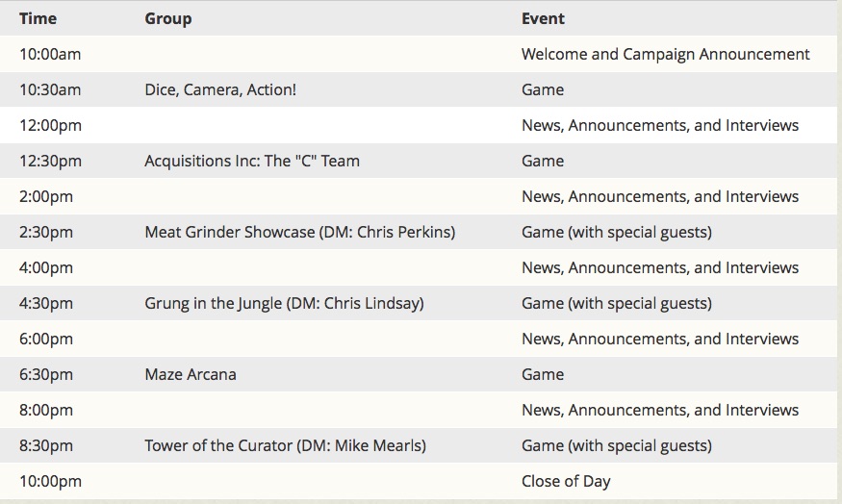Select the 6:00pm News, Announcements, and Interviews
842x504 pixels.
[x=660, y=339]
